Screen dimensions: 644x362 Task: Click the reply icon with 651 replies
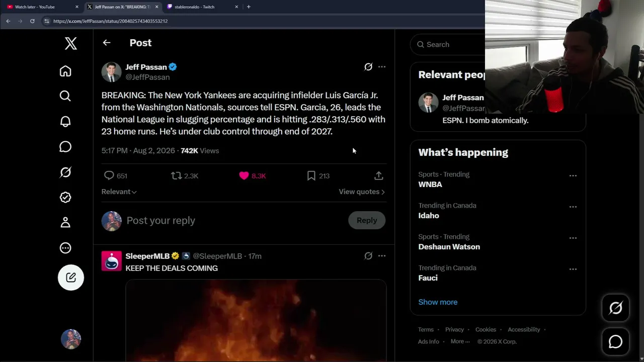click(x=115, y=176)
